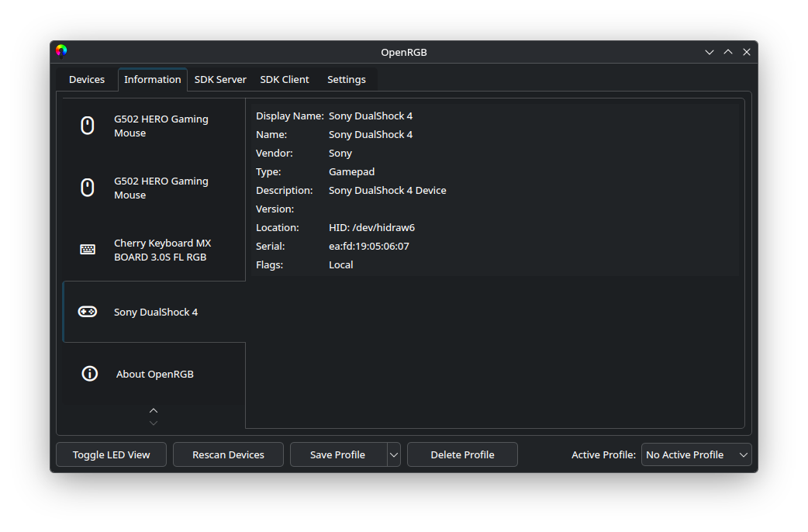The width and height of the screenshot is (808, 532).
Task: Click the Version: label
Action: pyautogui.click(x=275, y=209)
